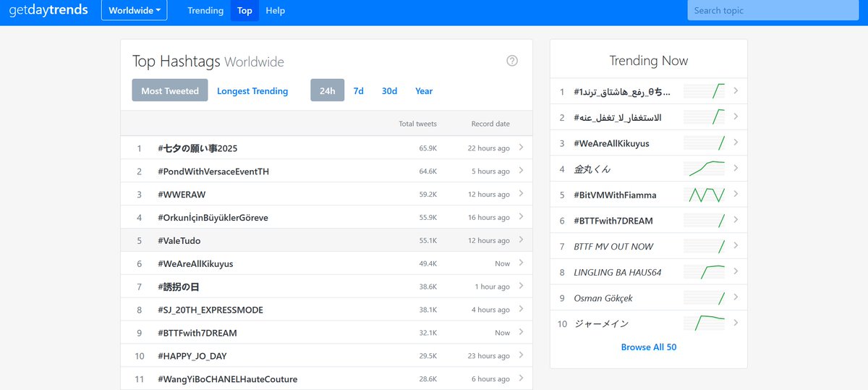868x390 pixels.
Task: Switch to Longest Trending filter
Action: (x=252, y=90)
